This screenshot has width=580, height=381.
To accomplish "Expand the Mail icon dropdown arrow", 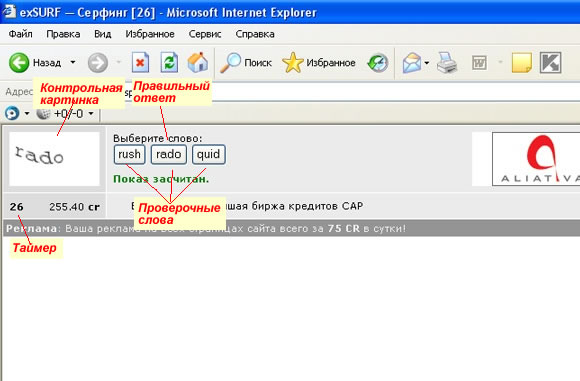I will (x=426, y=63).
